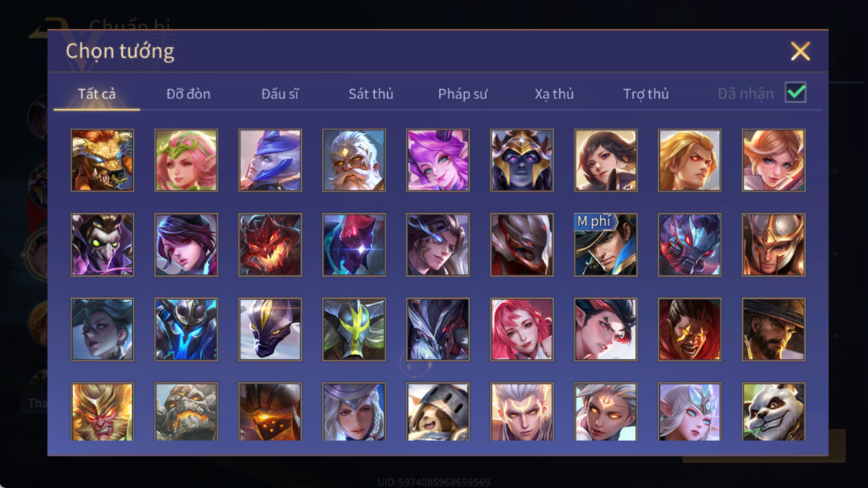The height and width of the screenshot is (488, 868).
Task: Select the stone golem hero portrait
Action: (186, 412)
